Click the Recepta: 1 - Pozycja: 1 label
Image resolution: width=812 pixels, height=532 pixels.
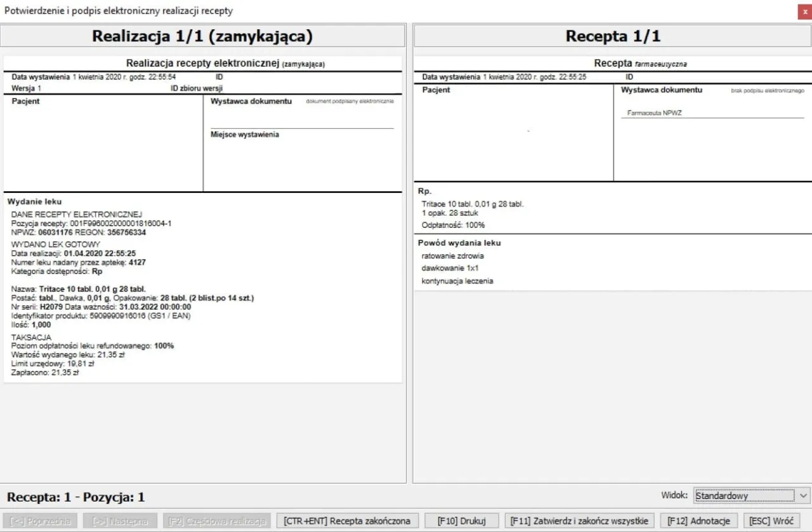pos(76,497)
